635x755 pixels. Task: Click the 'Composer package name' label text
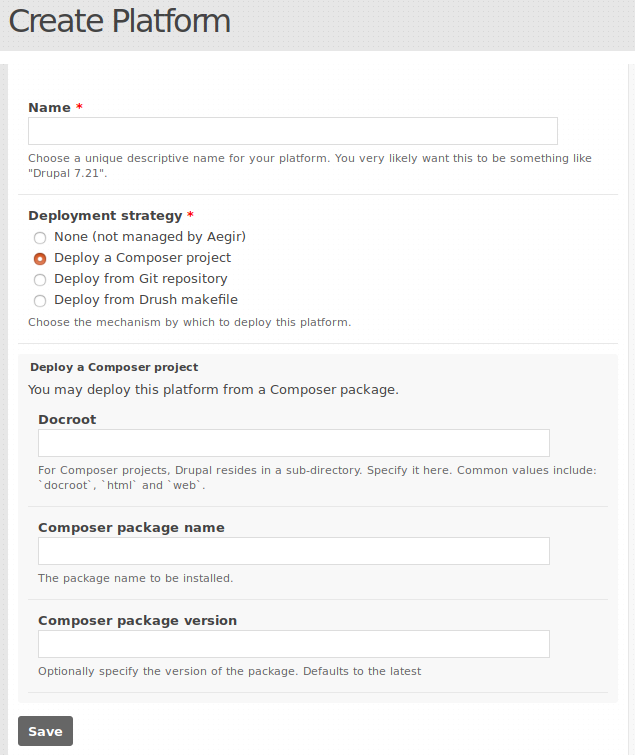(131, 527)
